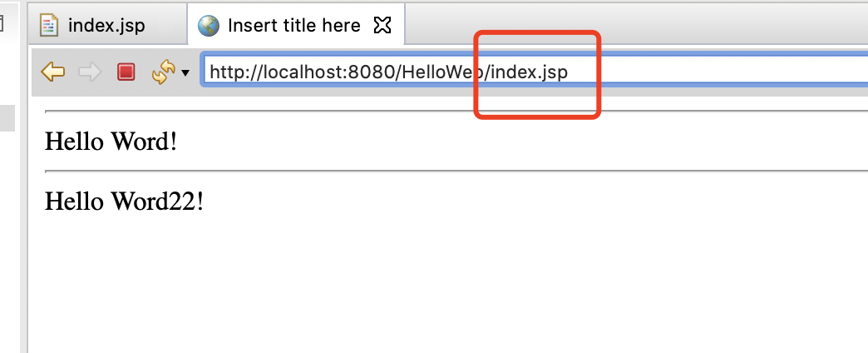Open the dropdown arrow beside refresh

pyautogui.click(x=185, y=73)
